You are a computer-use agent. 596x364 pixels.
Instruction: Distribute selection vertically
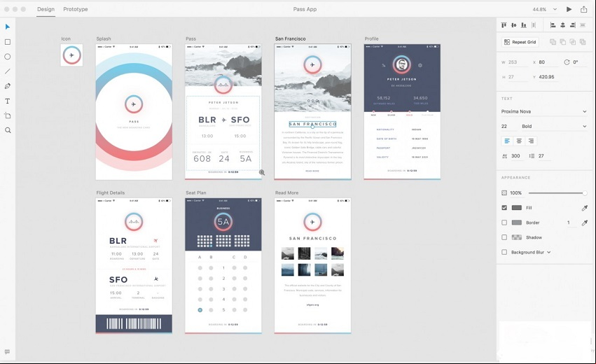(534, 25)
